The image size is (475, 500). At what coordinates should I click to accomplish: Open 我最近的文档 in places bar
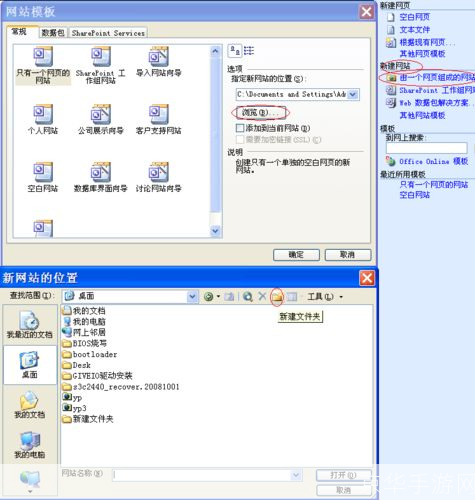(x=30, y=324)
